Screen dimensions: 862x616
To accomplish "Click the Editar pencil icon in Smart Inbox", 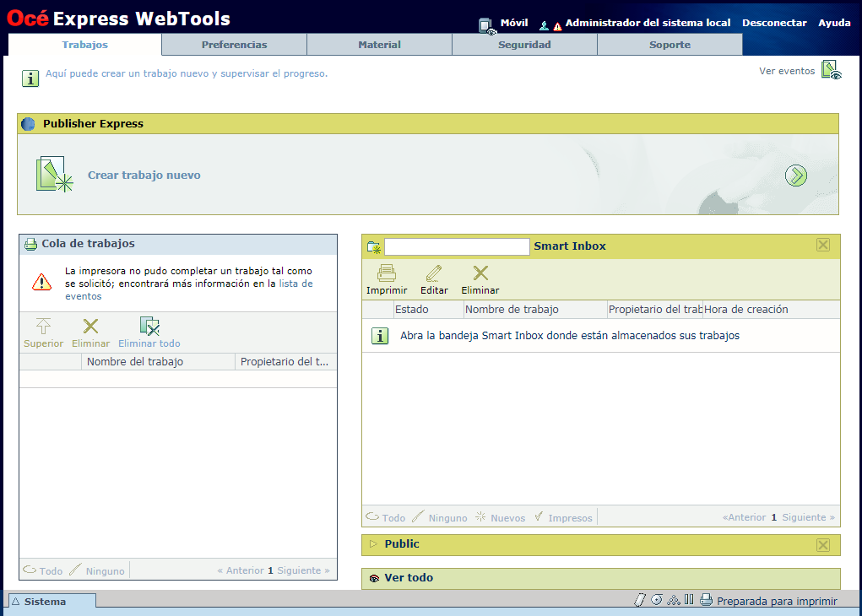I will 434,273.
